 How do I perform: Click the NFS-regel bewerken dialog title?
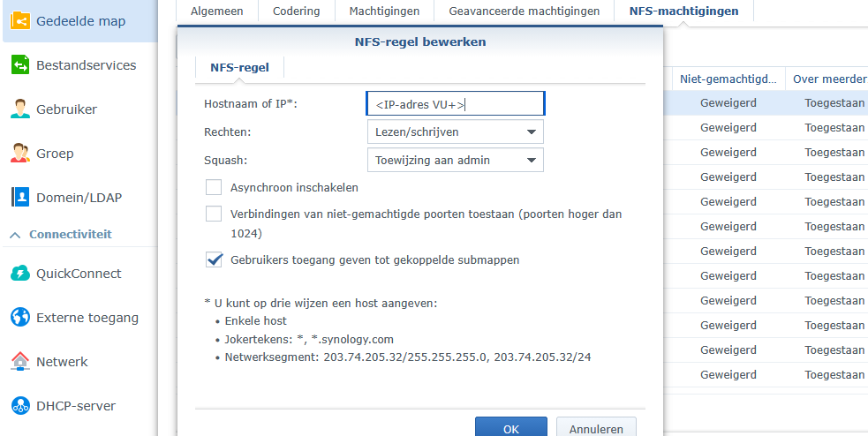tap(420, 41)
